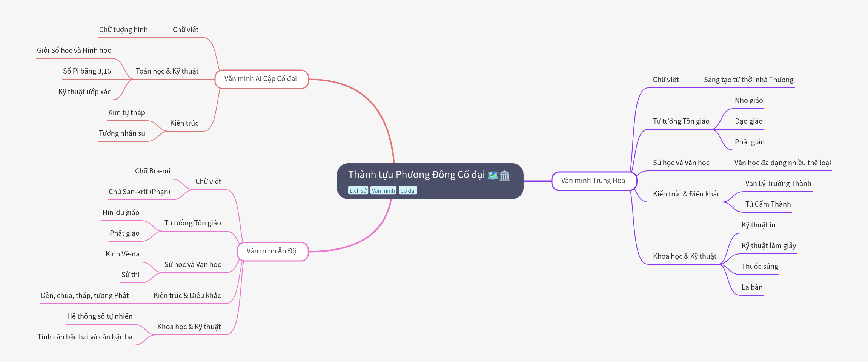Select the 'Kim tự tháp' leaf node

126,113
